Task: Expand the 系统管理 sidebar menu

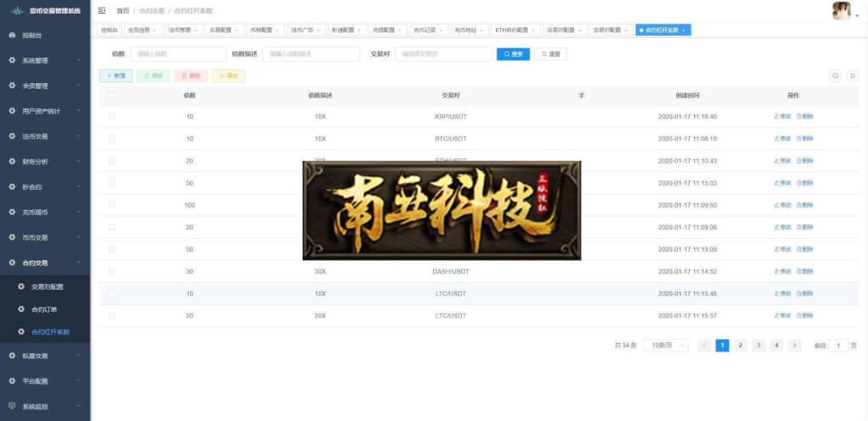Action: point(45,60)
